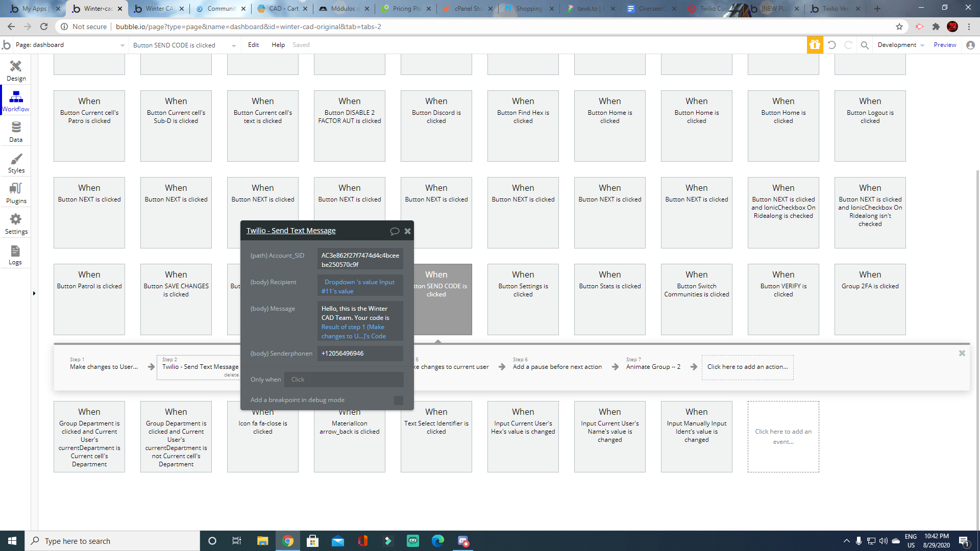Expand the left panel arrow
The height and width of the screenshot is (551, 980).
(x=34, y=293)
